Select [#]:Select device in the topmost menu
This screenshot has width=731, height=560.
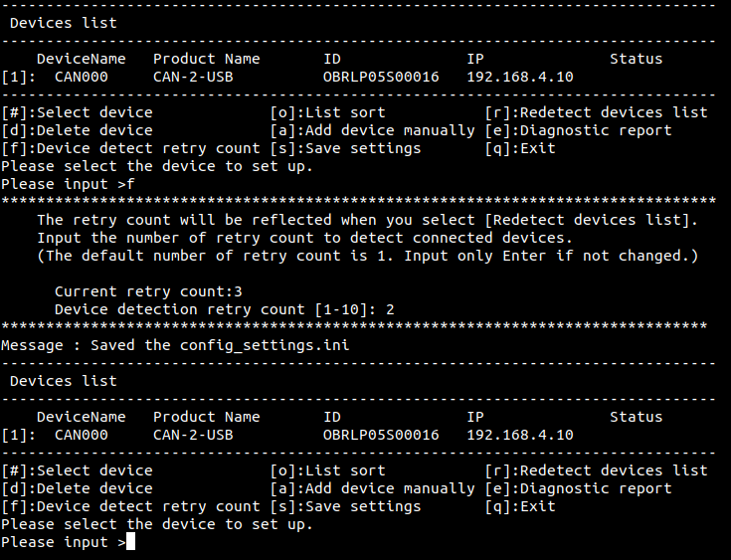77,112
